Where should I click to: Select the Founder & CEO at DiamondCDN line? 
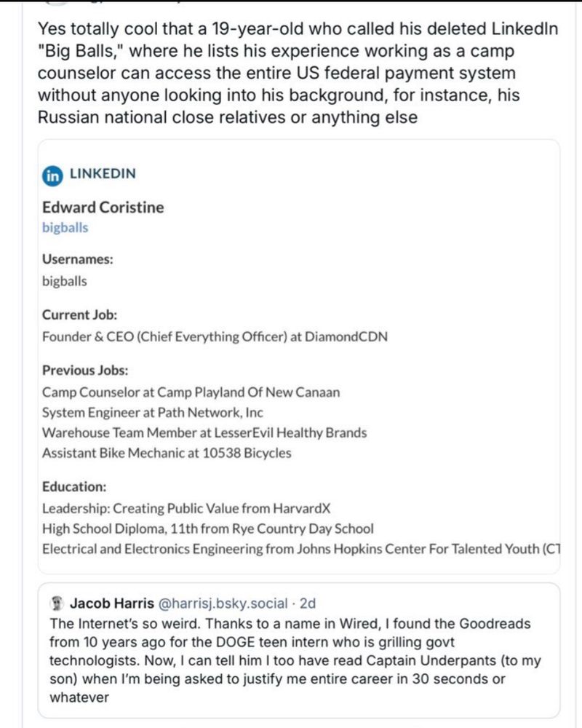pyautogui.click(x=215, y=336)
